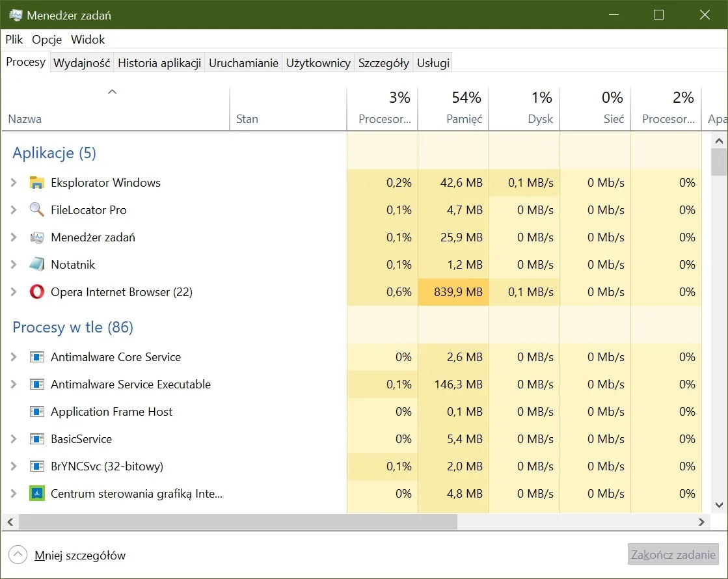728x579 pixels.
Task: Switch to the Usługi tab
Action: [x=432, y=62]
